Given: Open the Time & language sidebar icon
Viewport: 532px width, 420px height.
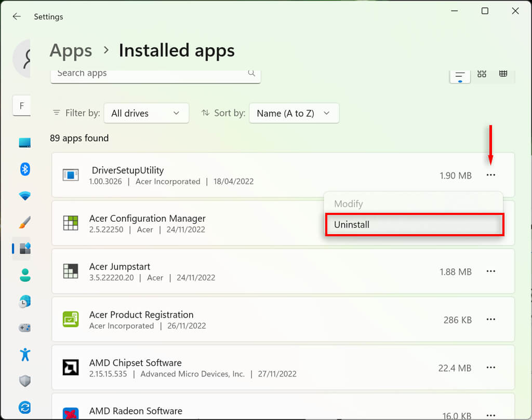Looking at the screenshot, I should (25, 302).
